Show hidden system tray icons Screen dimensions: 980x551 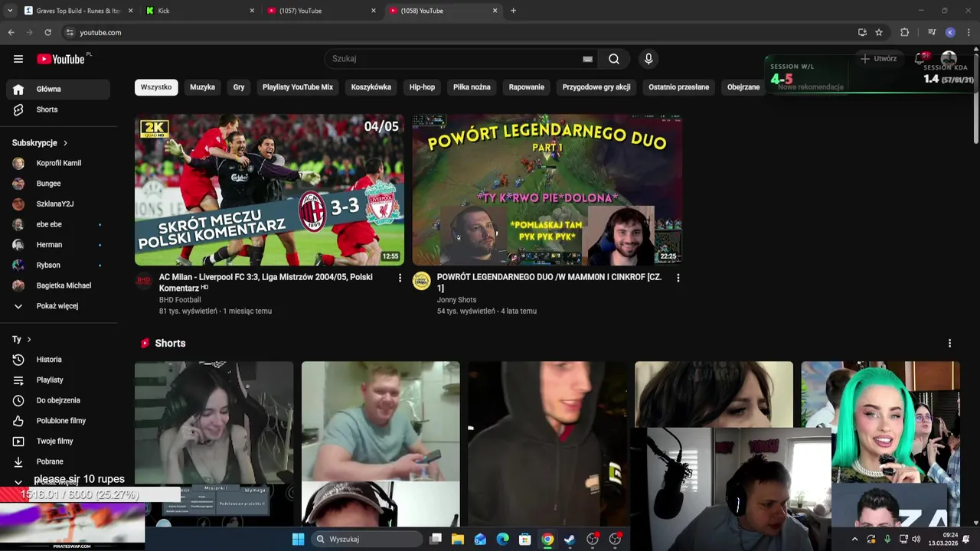click(x=854, y=540)
